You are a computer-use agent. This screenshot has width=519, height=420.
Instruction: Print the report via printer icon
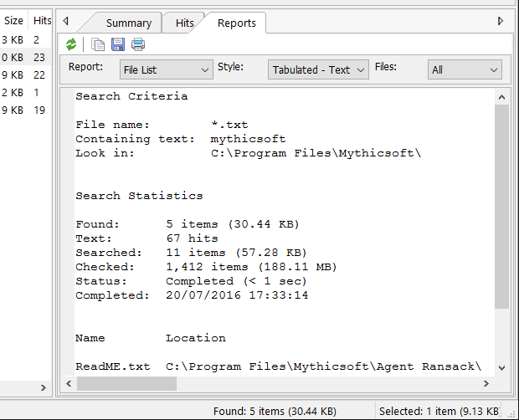[x=138, y=44]
